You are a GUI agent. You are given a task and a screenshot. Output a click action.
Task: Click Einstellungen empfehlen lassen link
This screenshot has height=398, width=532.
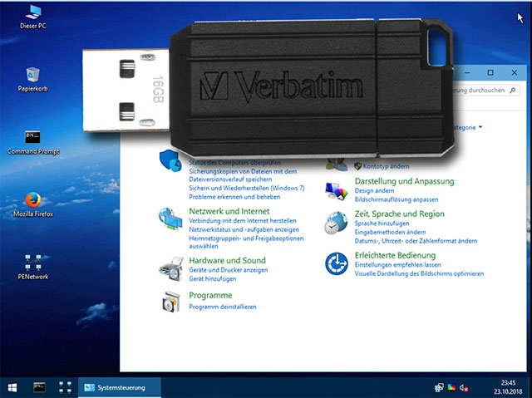(398, 265)
